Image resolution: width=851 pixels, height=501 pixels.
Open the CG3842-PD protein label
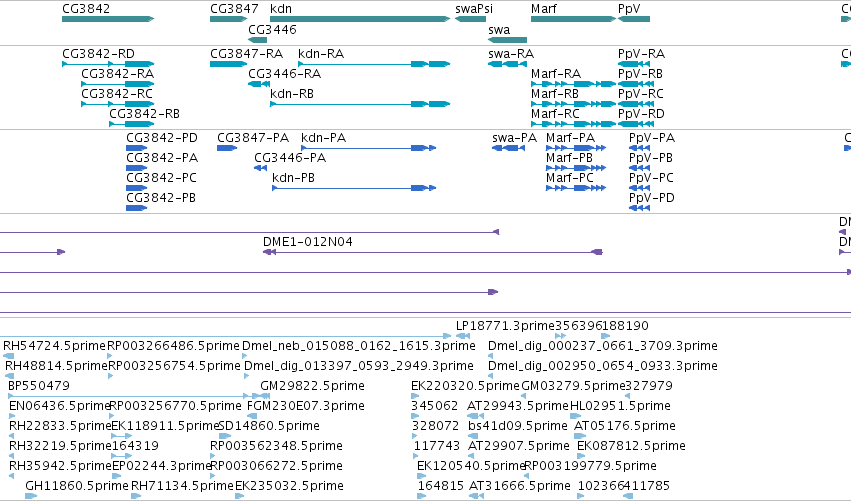point(162,138)
